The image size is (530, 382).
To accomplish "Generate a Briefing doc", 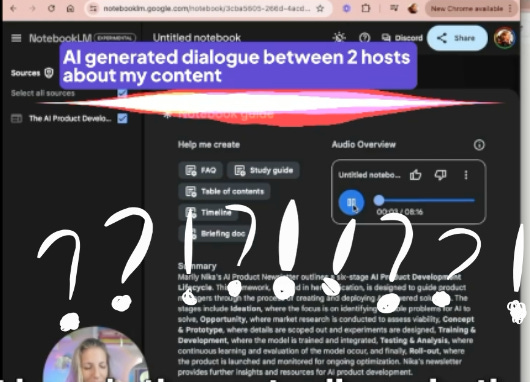I will pos(215,233).
